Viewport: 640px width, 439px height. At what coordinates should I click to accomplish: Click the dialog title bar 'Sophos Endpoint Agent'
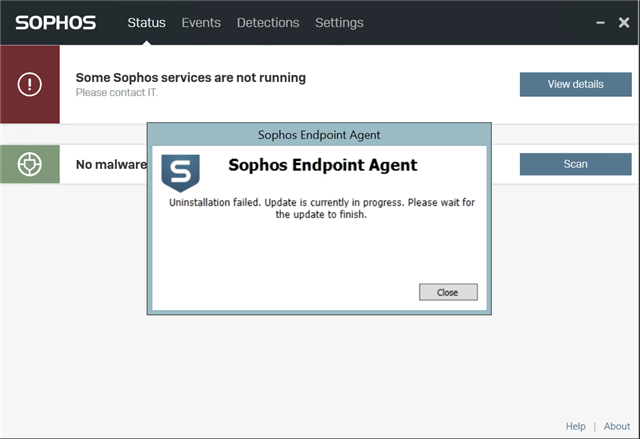319,135
